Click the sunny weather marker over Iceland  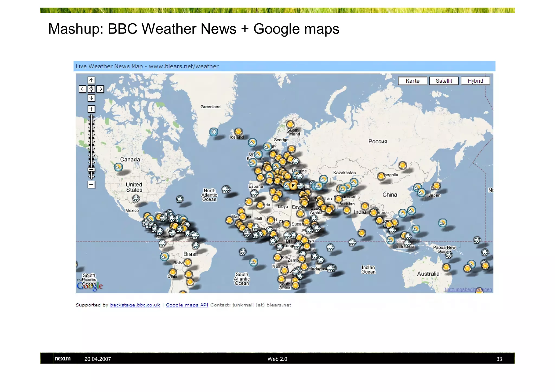pyautogui.click(x=238, y=132)
